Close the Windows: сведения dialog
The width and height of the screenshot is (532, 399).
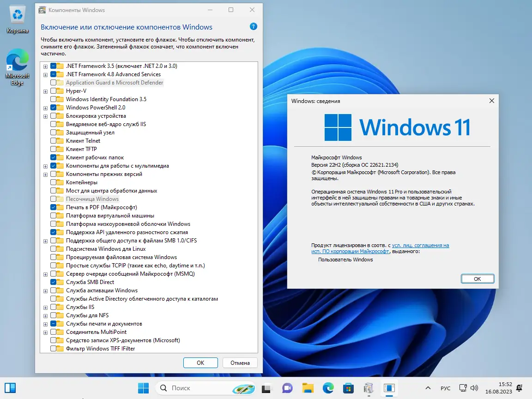[x=492, y=101]
